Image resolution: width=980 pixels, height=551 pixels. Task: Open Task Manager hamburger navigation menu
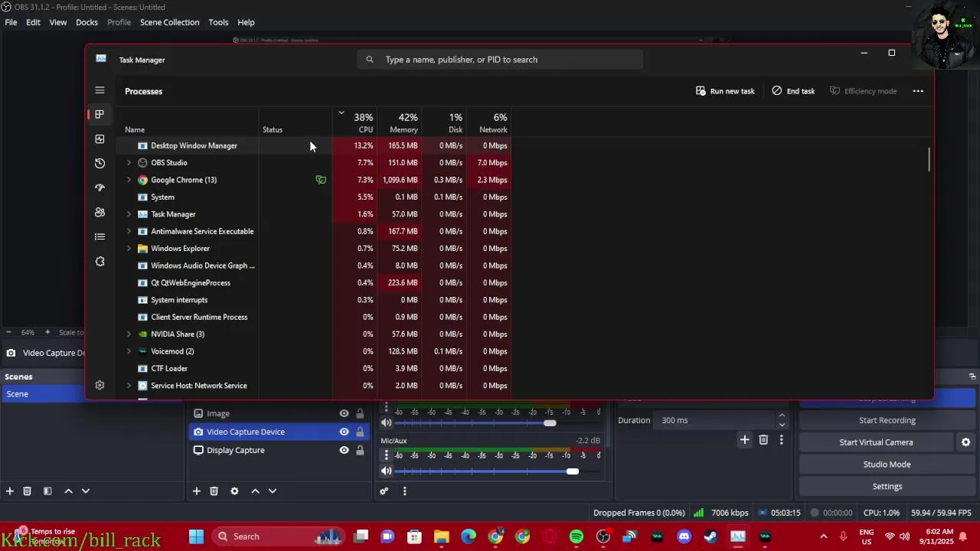[100, 90]
